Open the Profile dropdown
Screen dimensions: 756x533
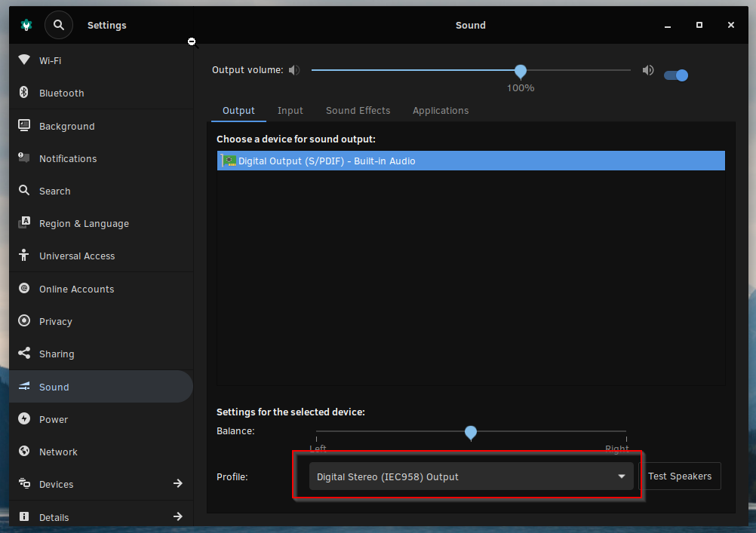(471, 476)
